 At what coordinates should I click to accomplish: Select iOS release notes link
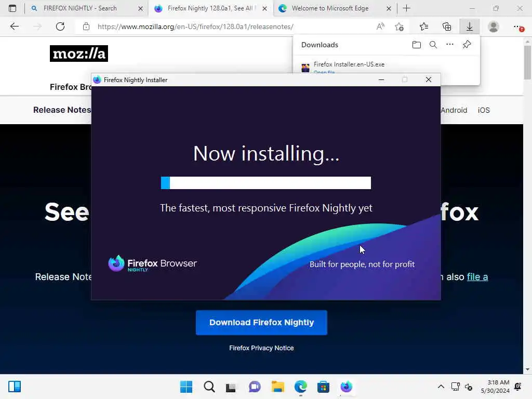[484, 110]
